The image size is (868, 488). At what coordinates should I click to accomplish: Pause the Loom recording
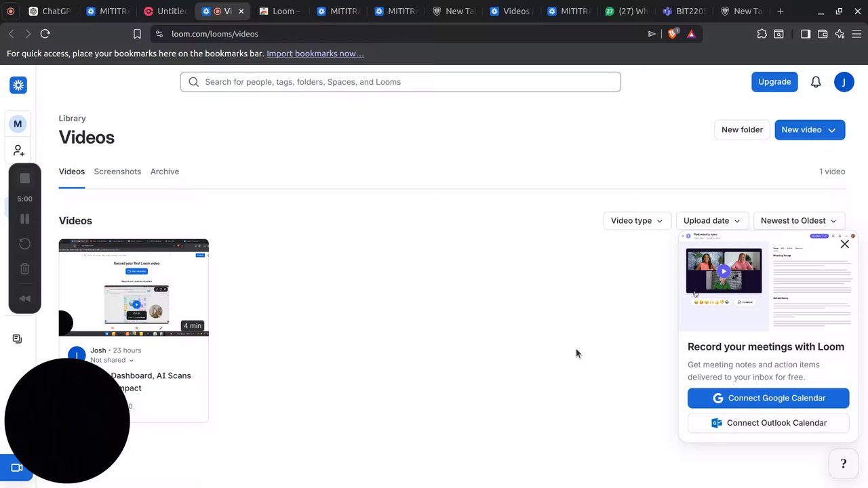pos(24,219)
